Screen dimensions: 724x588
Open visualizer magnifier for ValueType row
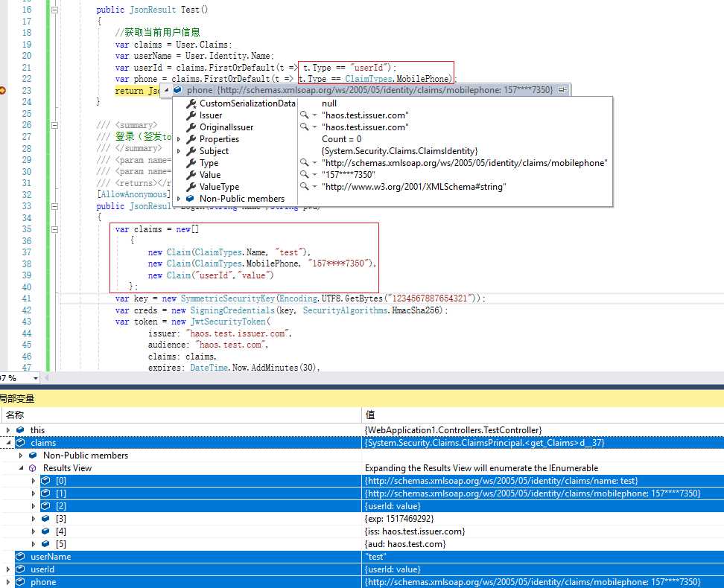point(304,187)
